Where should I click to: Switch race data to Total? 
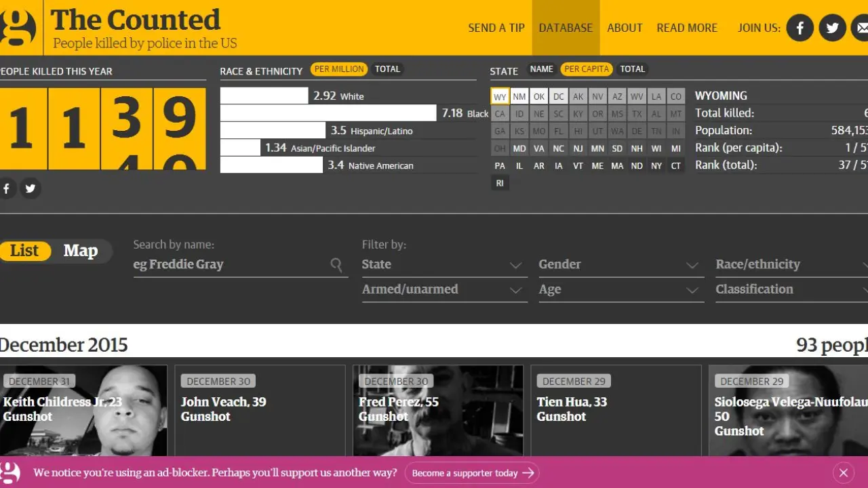[x=387, y=69]
